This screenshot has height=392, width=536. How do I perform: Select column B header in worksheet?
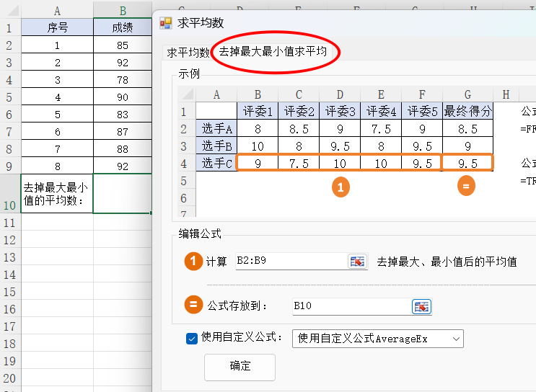click(122, 11)
